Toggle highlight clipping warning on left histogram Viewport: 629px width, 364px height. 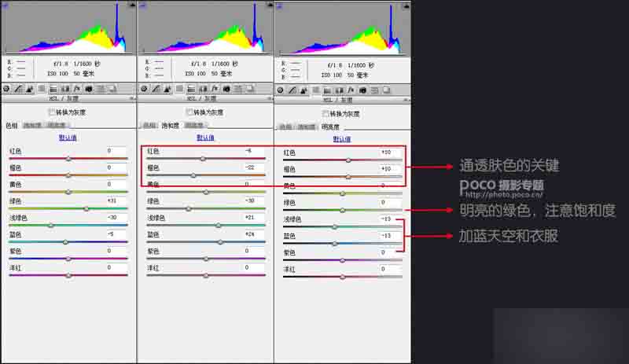132,5
